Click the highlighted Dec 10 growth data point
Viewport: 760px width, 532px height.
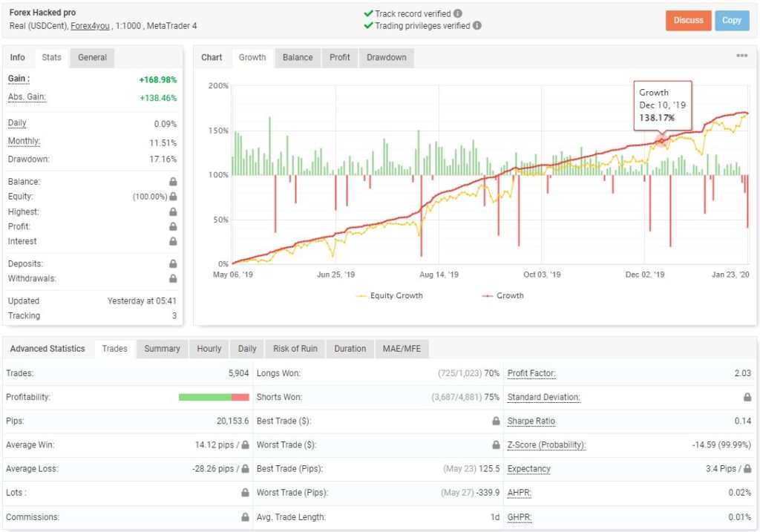661,140
